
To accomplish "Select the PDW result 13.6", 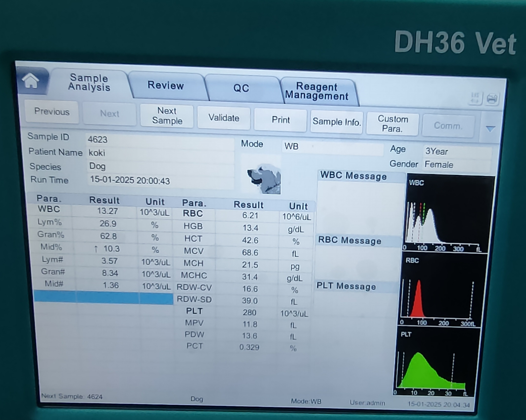I will (x=250, y=336).
